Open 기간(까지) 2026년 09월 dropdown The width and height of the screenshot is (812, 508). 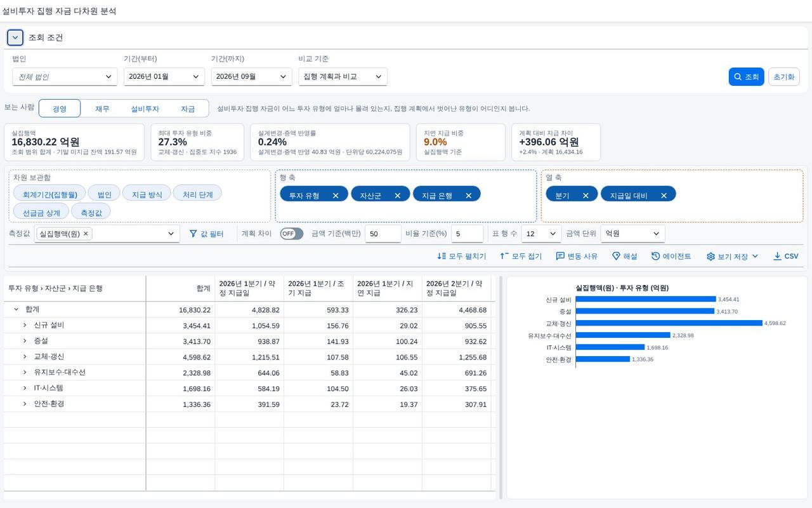point(252,77)
